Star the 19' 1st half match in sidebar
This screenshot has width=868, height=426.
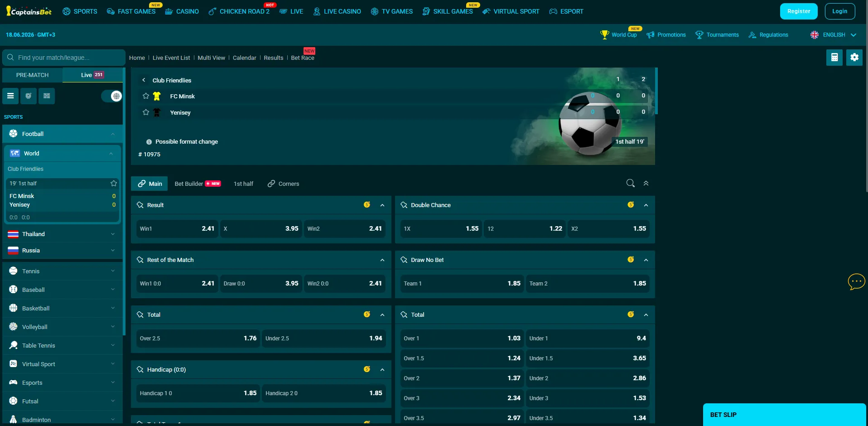tap(114, 184)
